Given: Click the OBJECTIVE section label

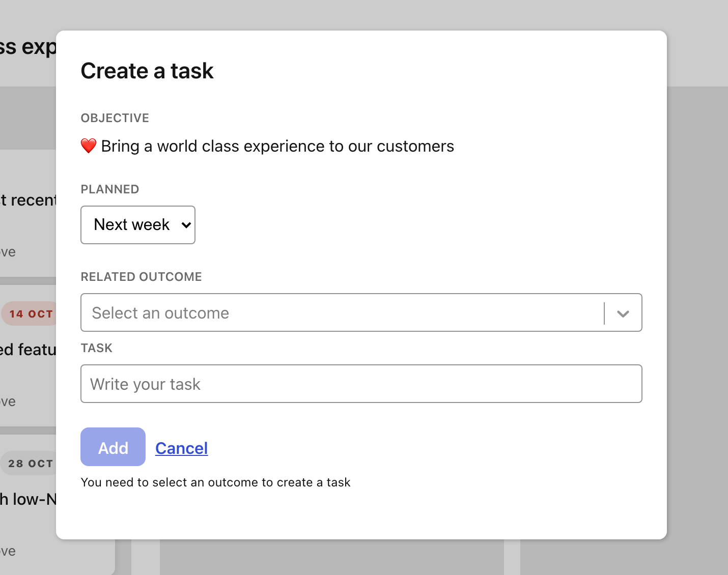Looking at the screenshot, I should (115, 118).
